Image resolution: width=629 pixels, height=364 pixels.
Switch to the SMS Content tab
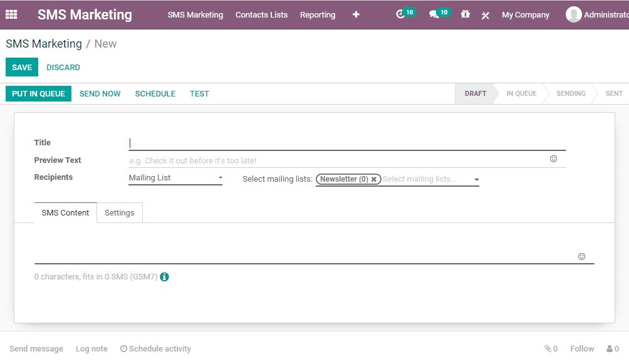65,213
